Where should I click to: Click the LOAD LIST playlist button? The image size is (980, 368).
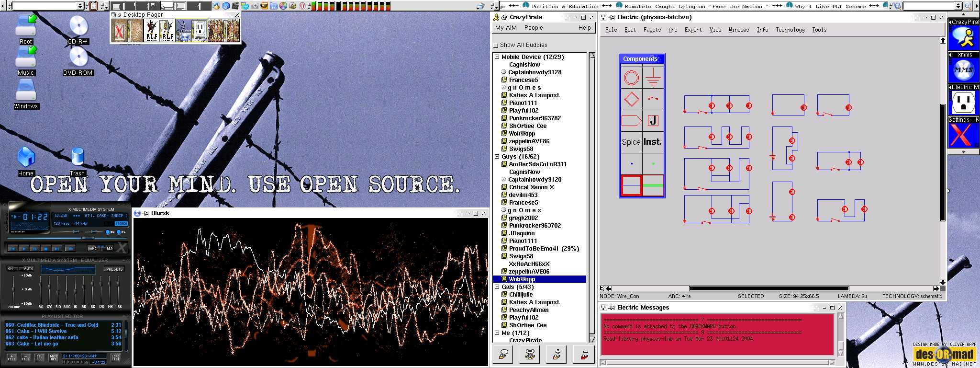116,357
